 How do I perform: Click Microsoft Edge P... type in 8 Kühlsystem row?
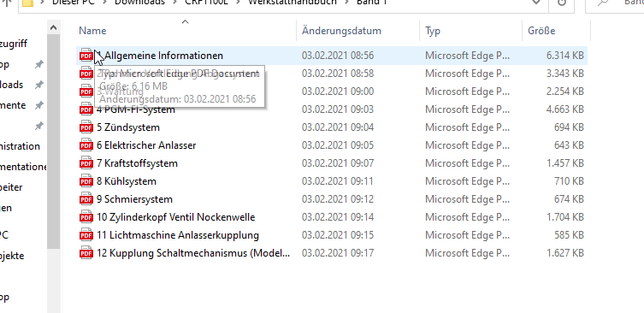[468, 181]
